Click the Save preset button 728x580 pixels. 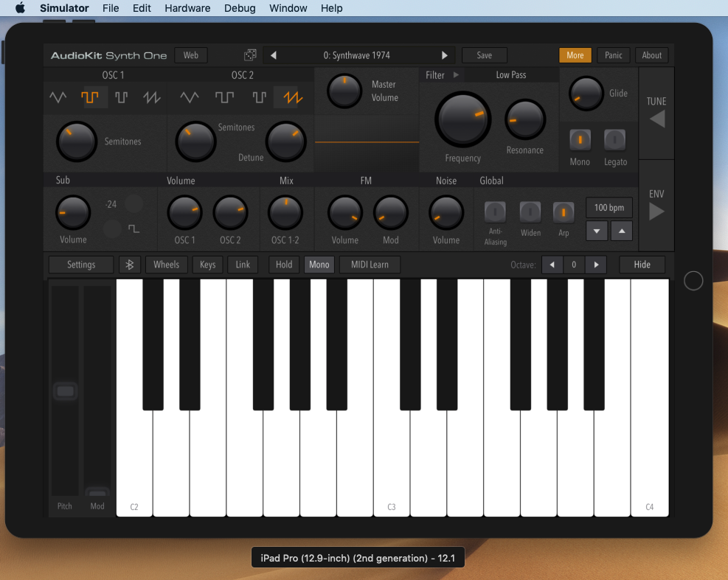tap(485, 55)
